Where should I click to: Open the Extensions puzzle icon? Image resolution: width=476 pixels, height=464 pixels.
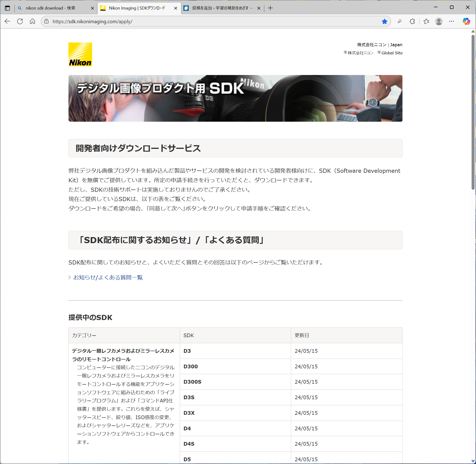pos(412,21)
